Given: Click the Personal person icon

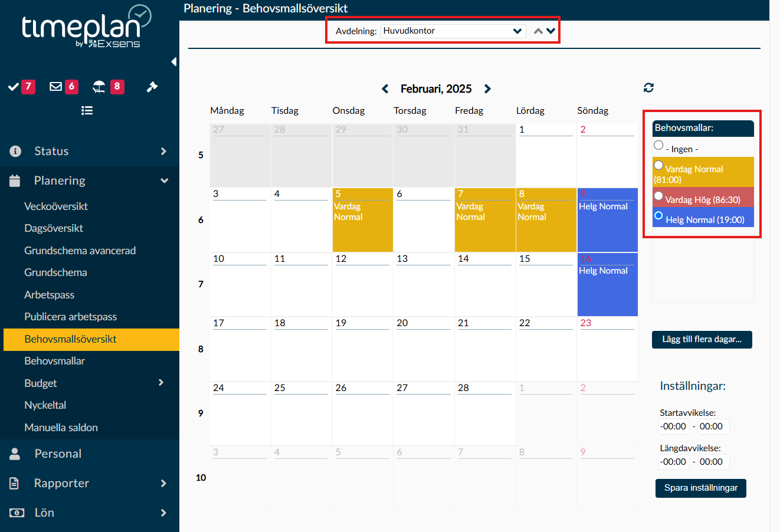Looking at the screenshot, I should 15,454.
